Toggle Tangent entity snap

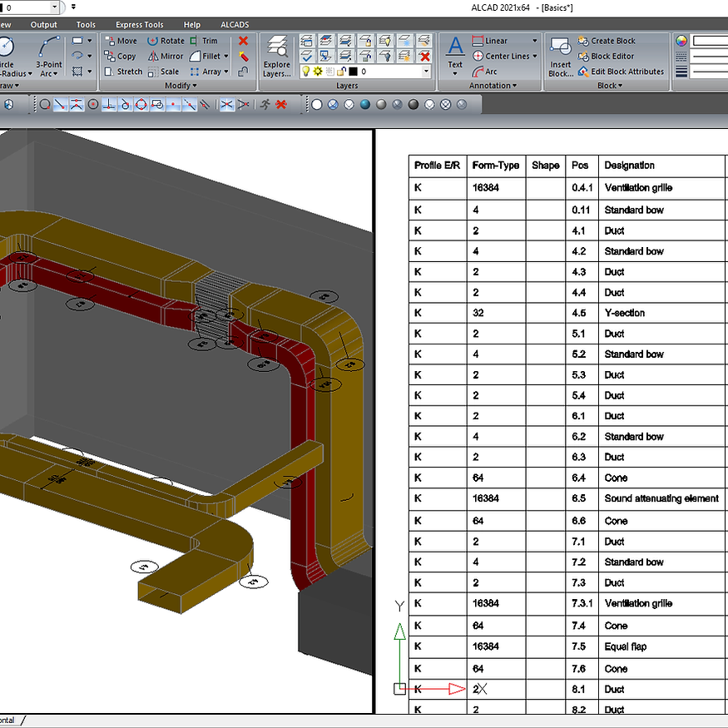pos(125,105)
